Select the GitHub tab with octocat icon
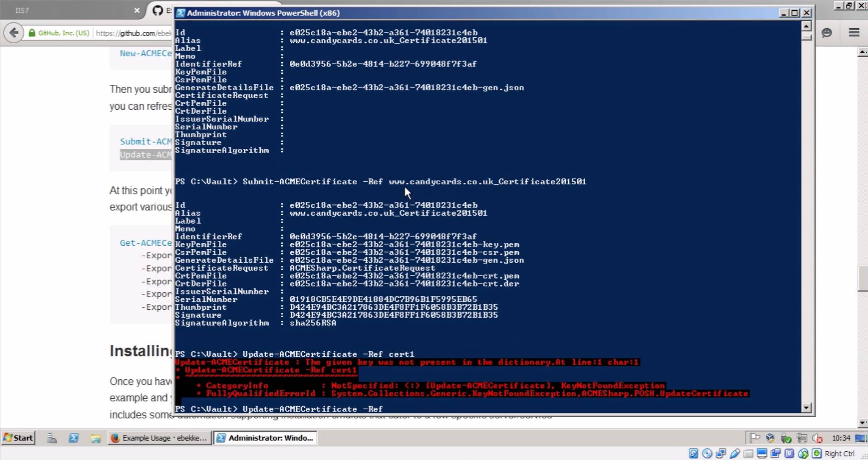Image resolution: width=868 pixels, height=460 pixels. coord(158,10)
